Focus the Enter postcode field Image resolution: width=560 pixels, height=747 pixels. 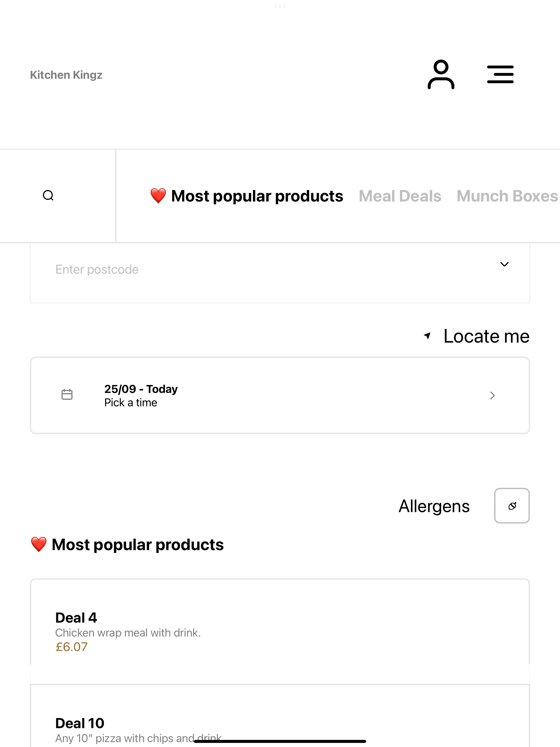pos(280,273)
